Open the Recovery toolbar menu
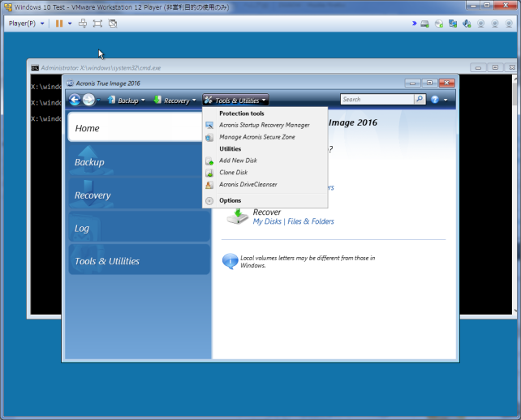This screenshot has width=521, height=420. click(174, 100)
